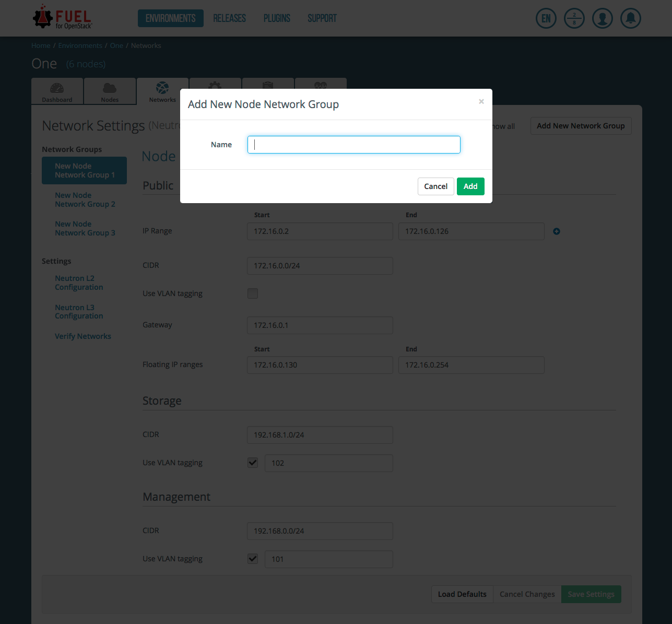672x624 pixels.
Task: Click the Name input field
Action: point(353,145)
